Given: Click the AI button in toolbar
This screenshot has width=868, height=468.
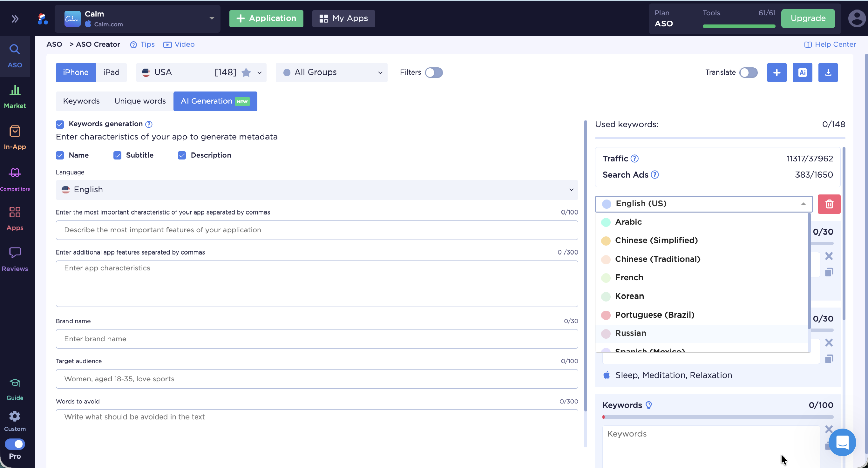Looking at the screenshot, I should pyautogui.click(x=802, y=73).
